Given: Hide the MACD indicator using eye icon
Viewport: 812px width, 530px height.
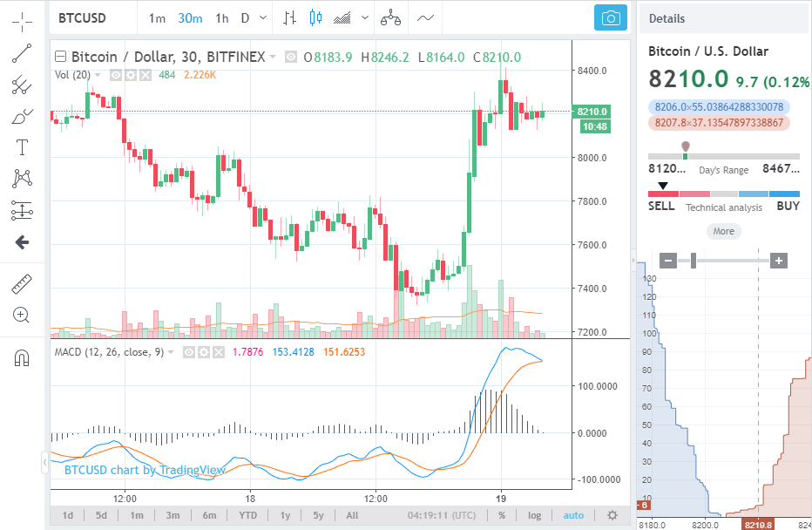Looking at the screenshot, I should (x=187, y=352).
